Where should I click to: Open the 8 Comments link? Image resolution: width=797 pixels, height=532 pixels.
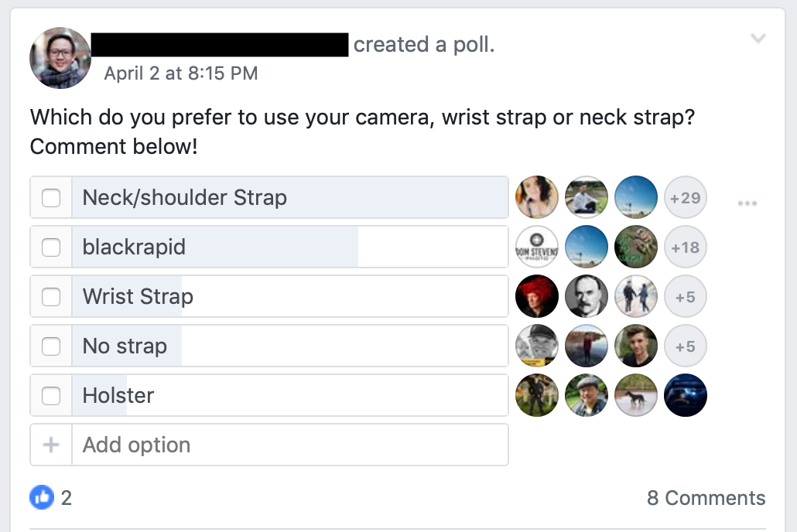(x=706, y=498)
